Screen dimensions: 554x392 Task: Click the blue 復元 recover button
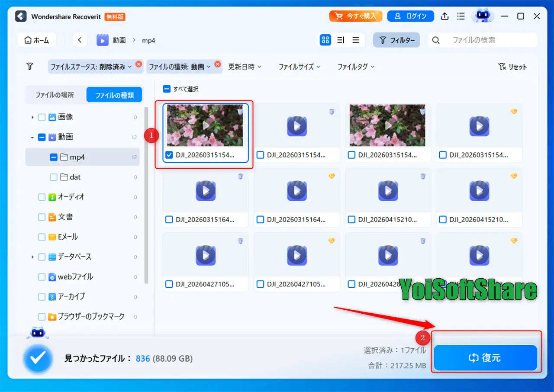coord(486,358)
